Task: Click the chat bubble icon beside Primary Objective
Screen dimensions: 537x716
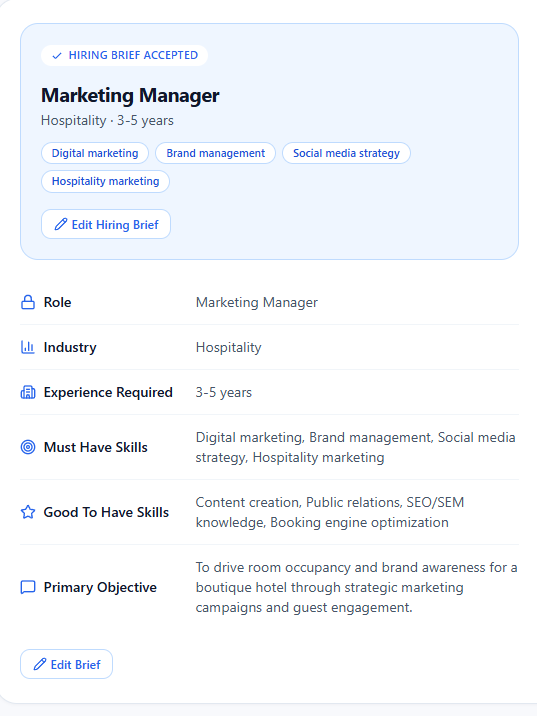Action: click(28, 587)
